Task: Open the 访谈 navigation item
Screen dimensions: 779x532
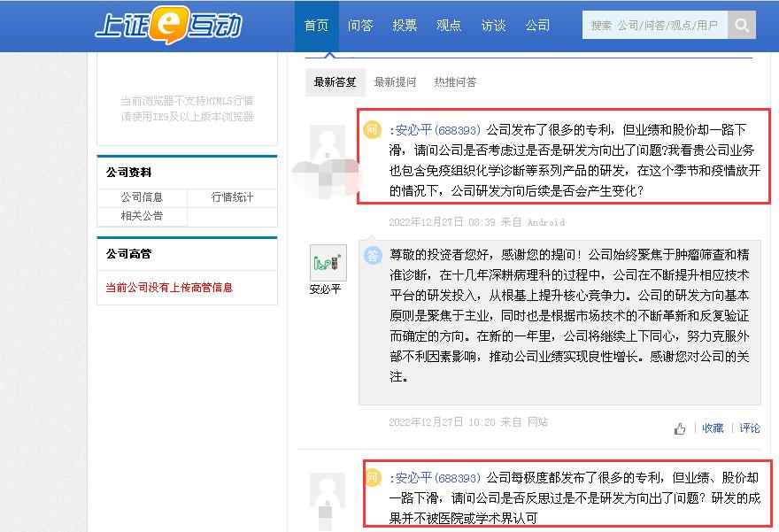Action: [x=493, y=26]
